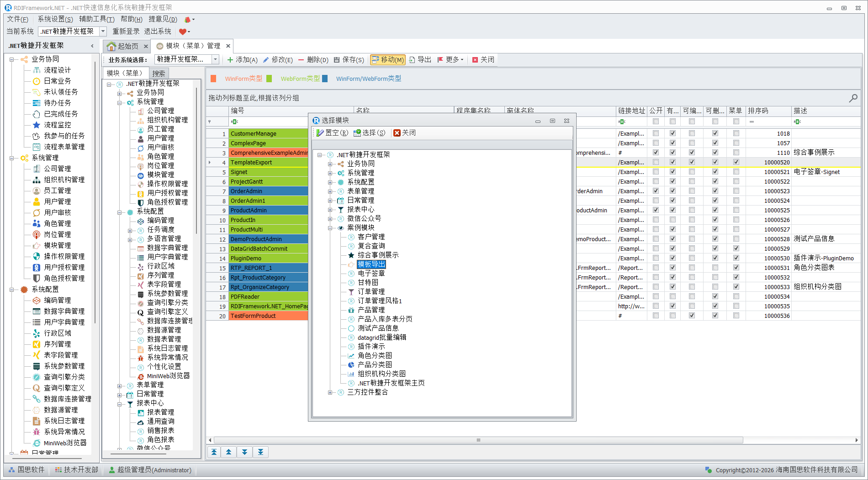Collapse the 案例模块 node in dialog tree
The image size is (868, 480).
click(x=330, y=228)
